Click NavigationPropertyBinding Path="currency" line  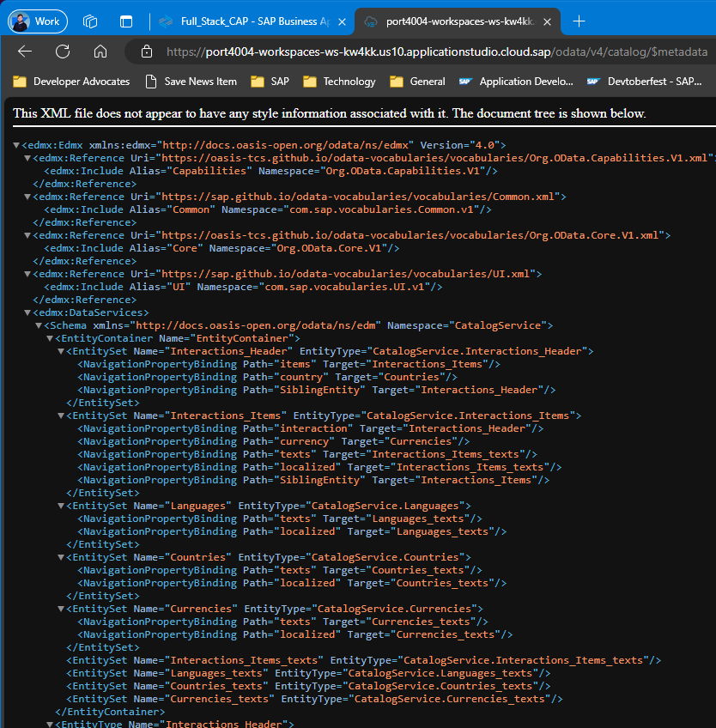coord(274,441)
